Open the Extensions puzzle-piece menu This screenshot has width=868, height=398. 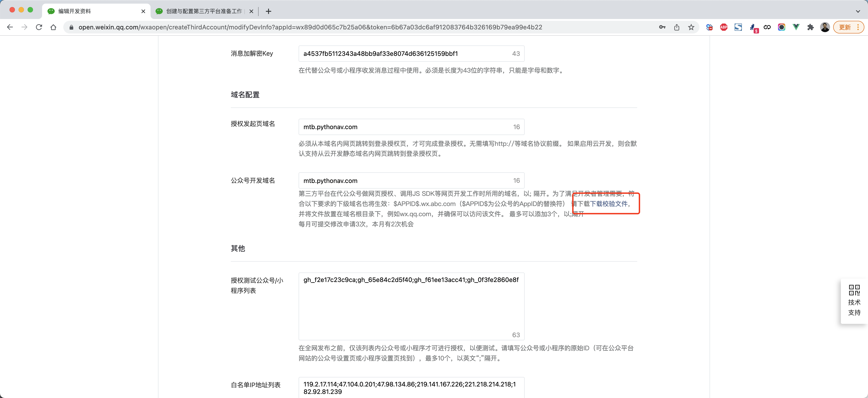pyautogui.click(x=810, y=27)
